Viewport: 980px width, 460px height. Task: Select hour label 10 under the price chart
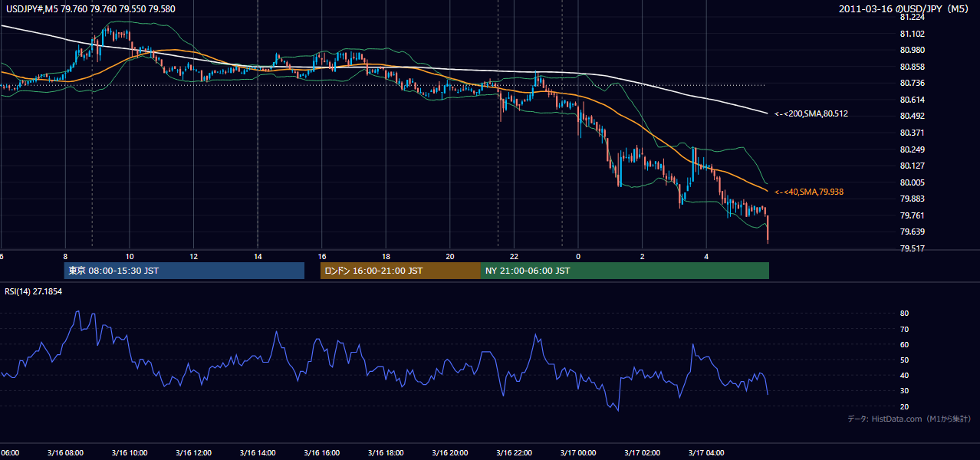tap(130, 256)
